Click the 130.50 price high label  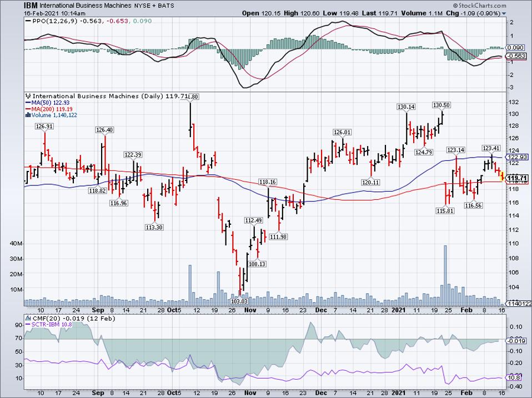click(x=441, y=105)
